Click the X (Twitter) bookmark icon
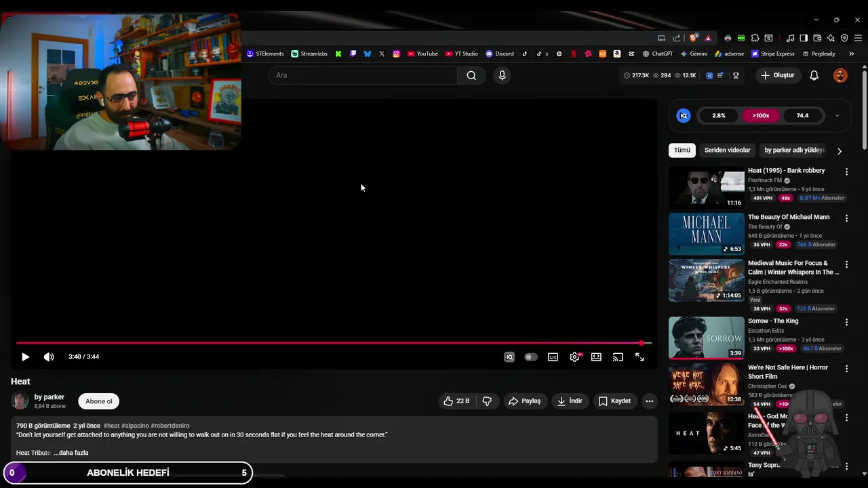 click(382, 54)
